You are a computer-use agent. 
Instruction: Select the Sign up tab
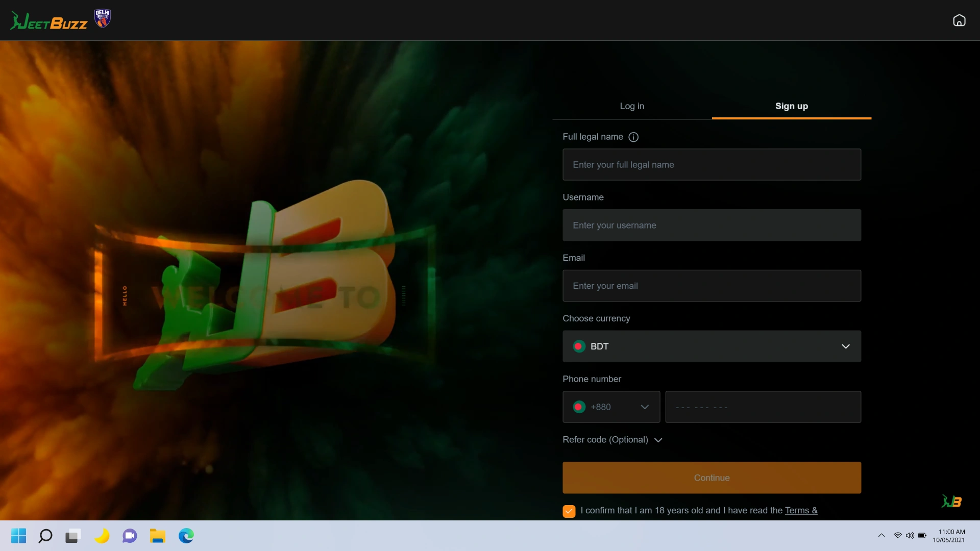[791, 106]
